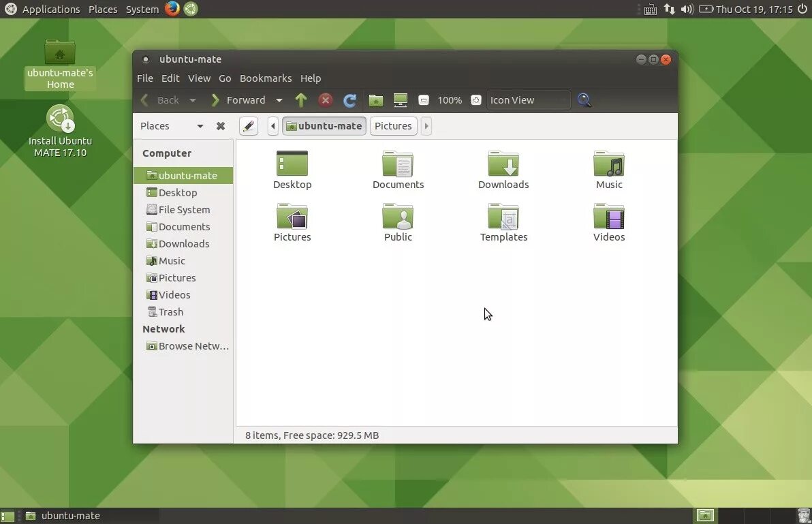
Task: Open the Documents folder icon
Action: [x=399, y=170]
